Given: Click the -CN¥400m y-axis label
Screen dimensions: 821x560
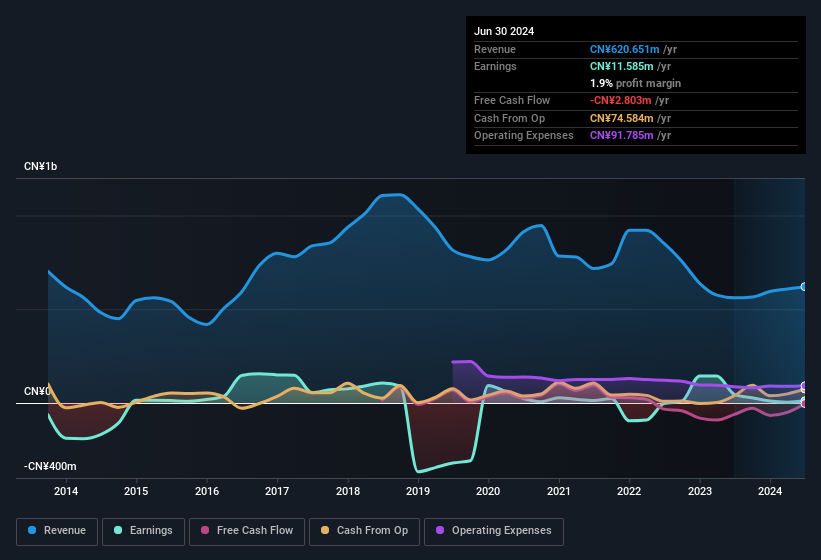Looking at the screenshot, I should click(50, 466).
